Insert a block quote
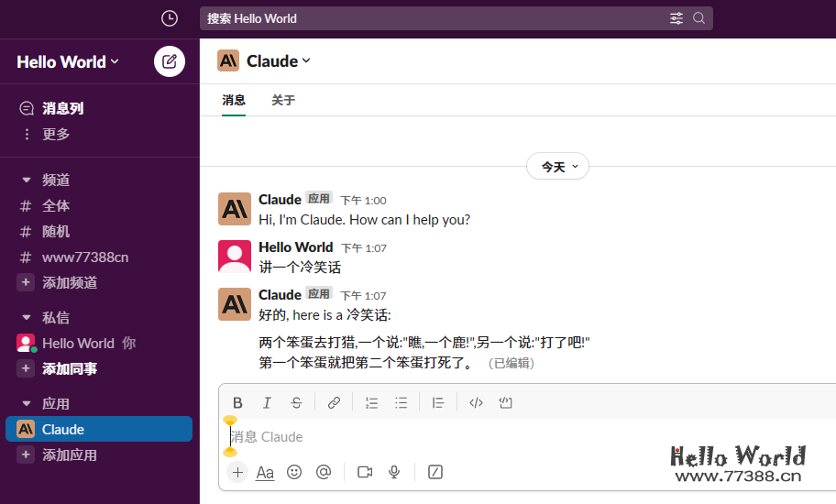This screenshot has width=836, height=504. tap(438, 403)
